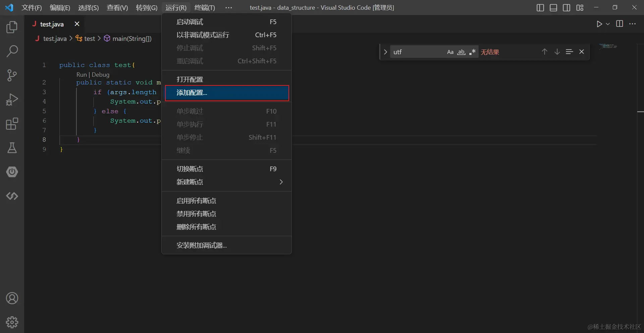644x333 pixels.
Task: Go to previous match in find widget
Action: pos(544,52)
